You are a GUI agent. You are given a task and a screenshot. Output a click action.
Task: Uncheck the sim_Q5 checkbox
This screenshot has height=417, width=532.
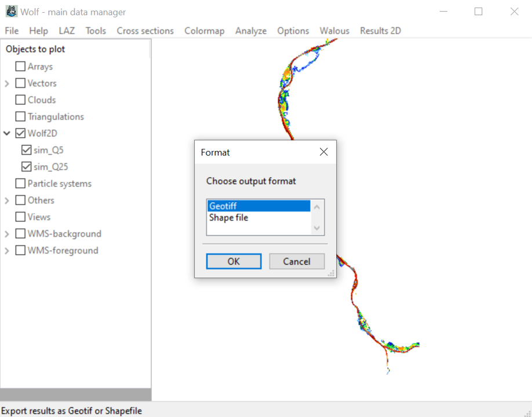coord(26,150)
